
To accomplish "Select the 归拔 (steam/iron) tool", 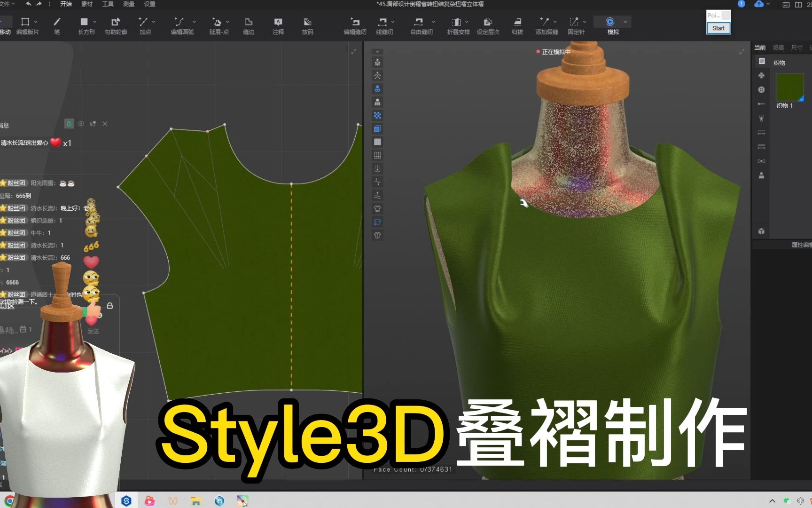I will pyautogui.click(x=517, y=26).
